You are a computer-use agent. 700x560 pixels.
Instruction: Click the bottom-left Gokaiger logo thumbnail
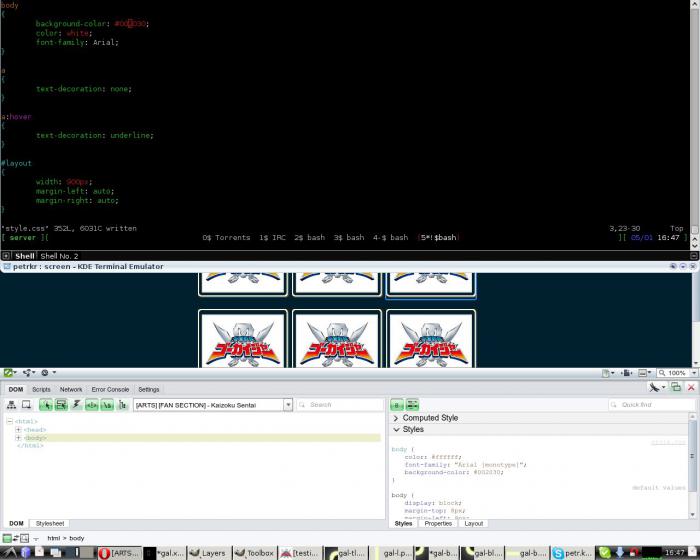243,339
